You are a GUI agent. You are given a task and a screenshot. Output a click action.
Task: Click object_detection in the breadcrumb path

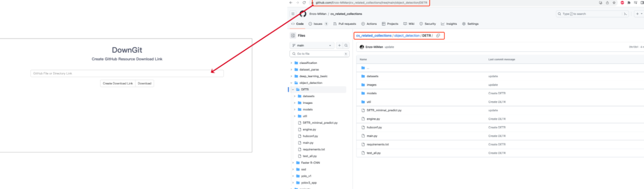407,36
